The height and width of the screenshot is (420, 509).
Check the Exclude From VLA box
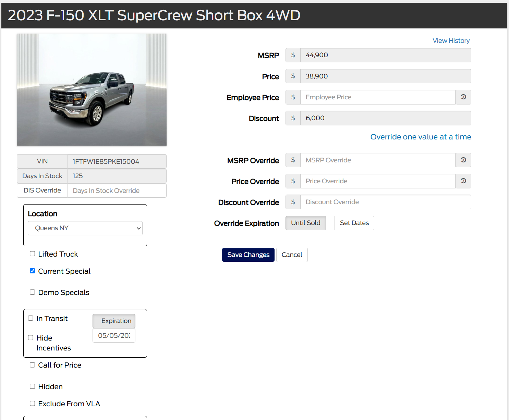tap(33, 404)
